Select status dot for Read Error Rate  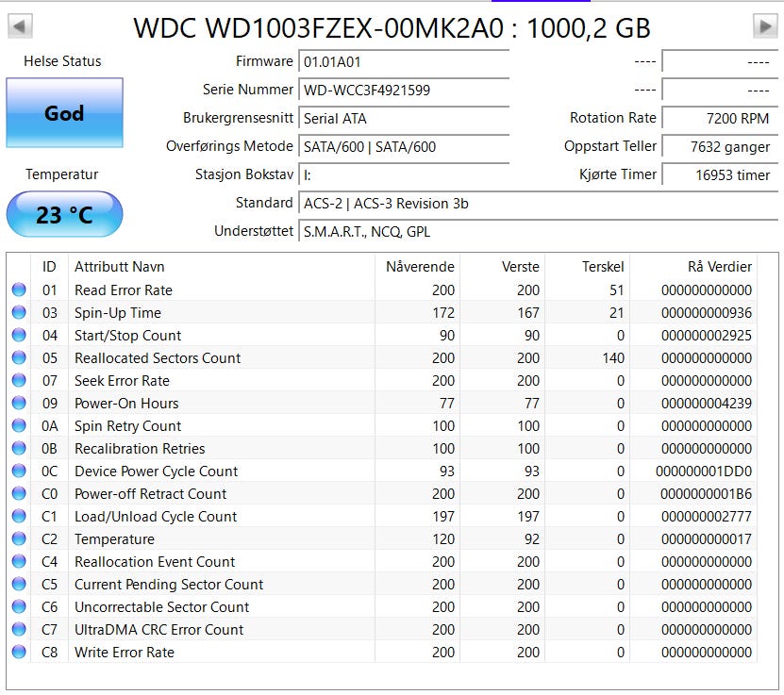pos(19,290)
